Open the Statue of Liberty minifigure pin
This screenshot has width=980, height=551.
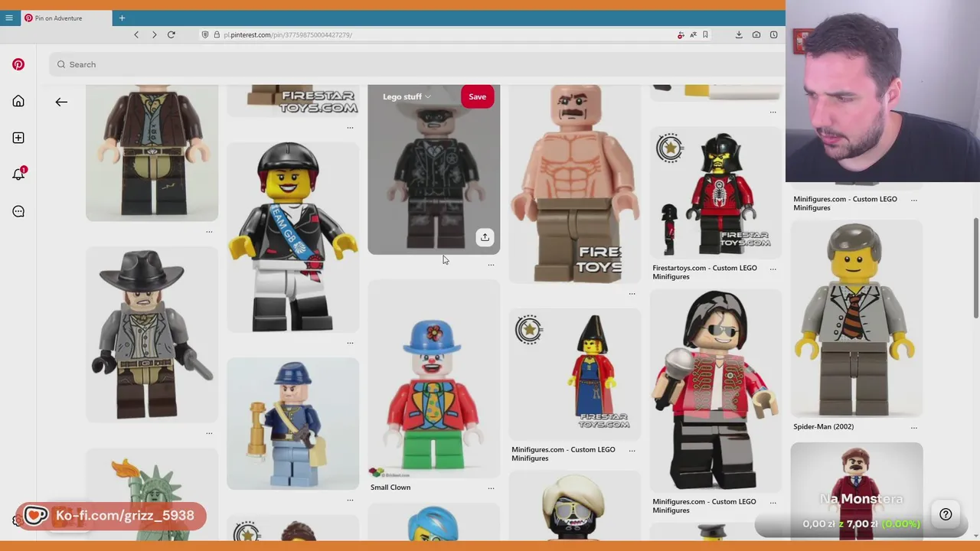(x=152, y=494)
